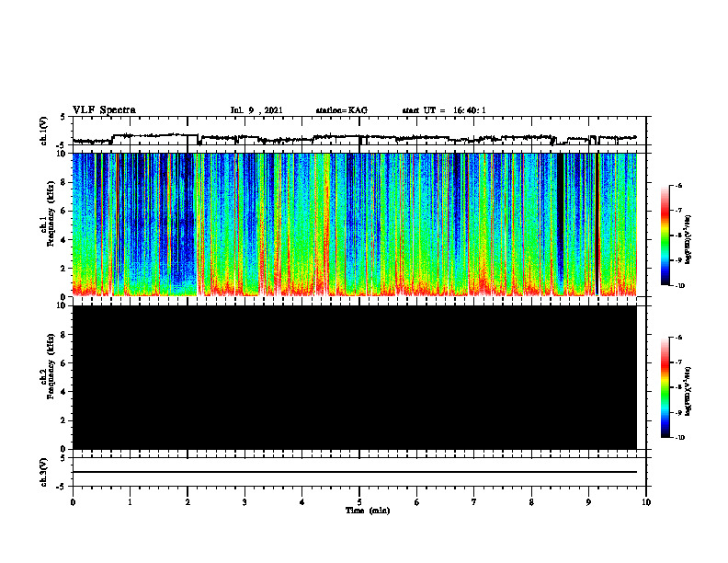Click time axis tick label "5"
Viewport: 728px width, 563px height.
pos(359,502)
